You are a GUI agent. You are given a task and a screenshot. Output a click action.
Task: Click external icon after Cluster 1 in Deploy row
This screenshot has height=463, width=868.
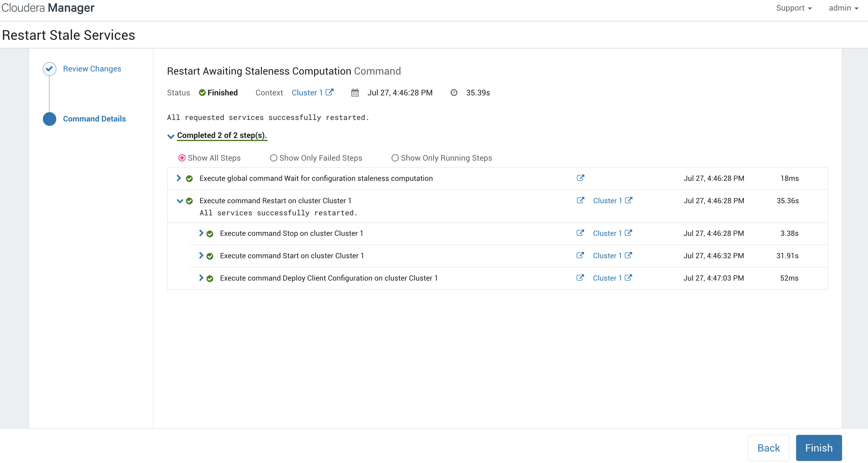(x=628, y=278)
